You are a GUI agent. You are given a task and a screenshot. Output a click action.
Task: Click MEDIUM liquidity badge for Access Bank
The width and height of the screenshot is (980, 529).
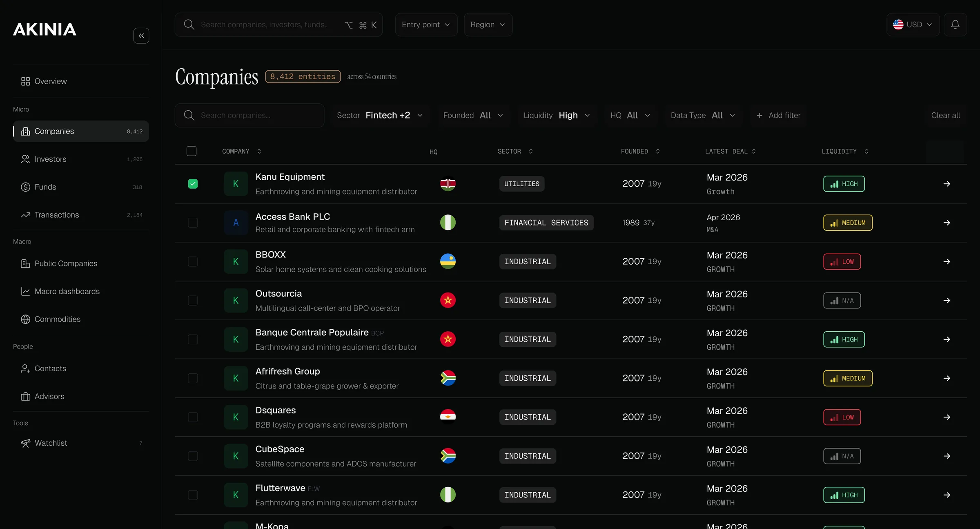pyautogui.click(x=848, y=223)
